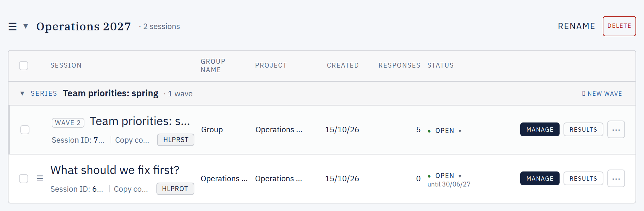
Task: Click the 'Session ID: 6...' text
Action: pos(77,189)
